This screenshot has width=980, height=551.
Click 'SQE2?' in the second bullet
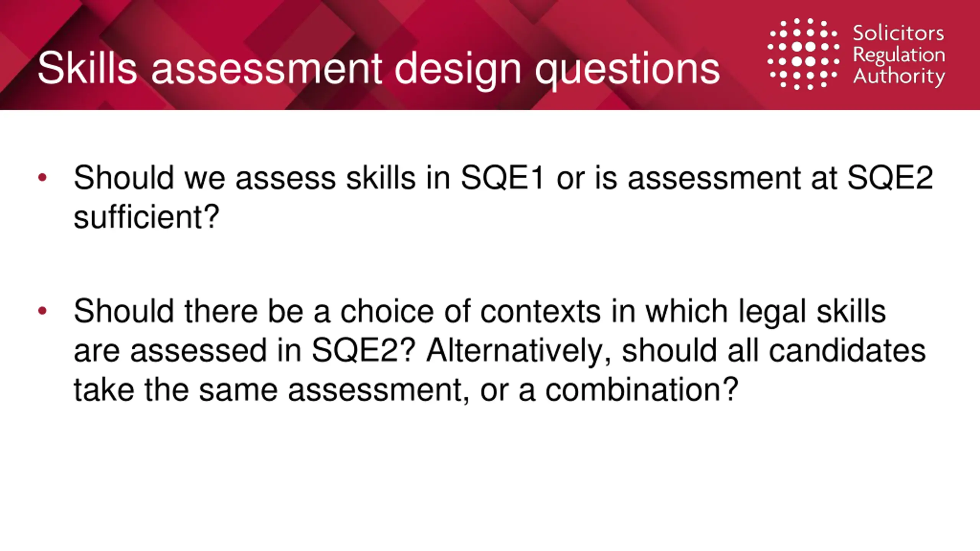point(364,350)
